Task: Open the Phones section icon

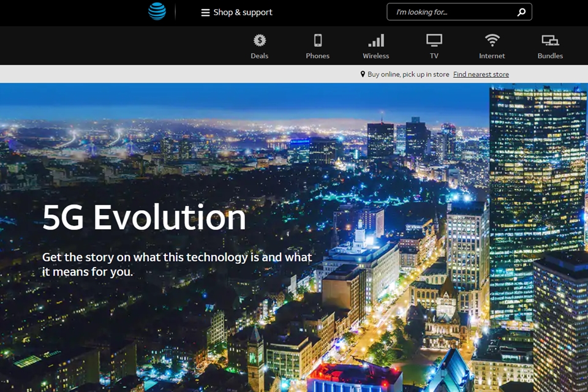Action: [318, 39]
